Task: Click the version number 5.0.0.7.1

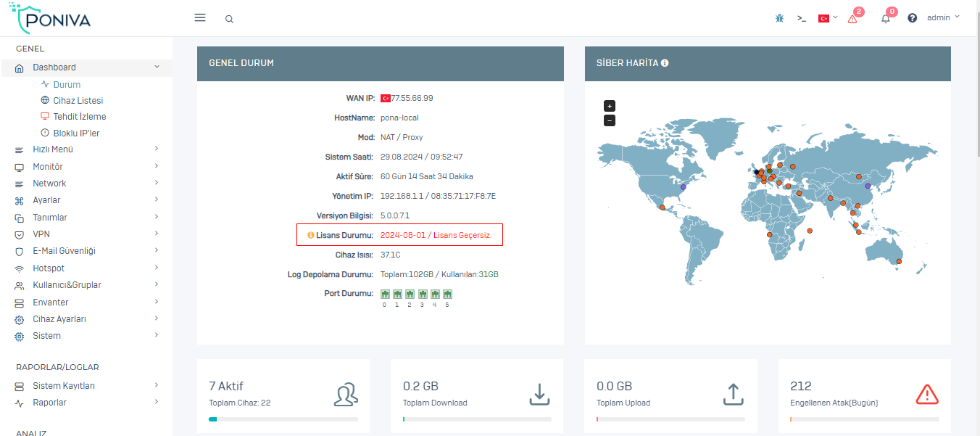Action: pos(395,216)
